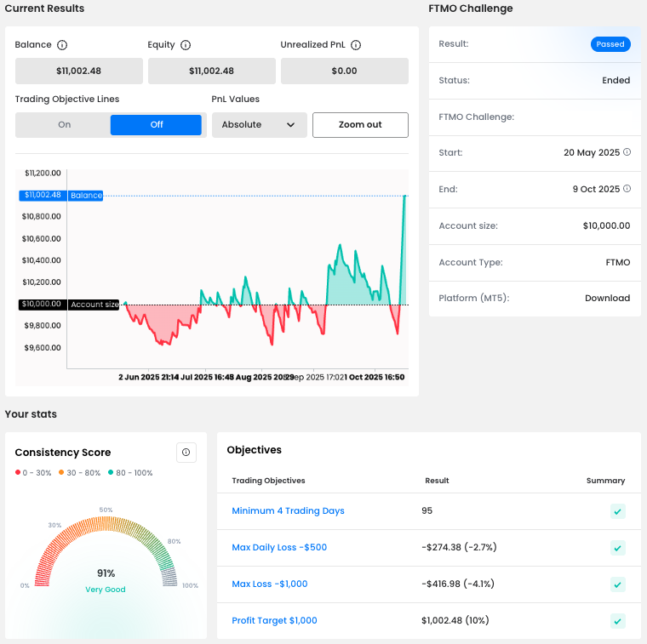Click the info icon next to End date
Image resolution: width=647 pixels, height=644 pixels.
[627, 189]
